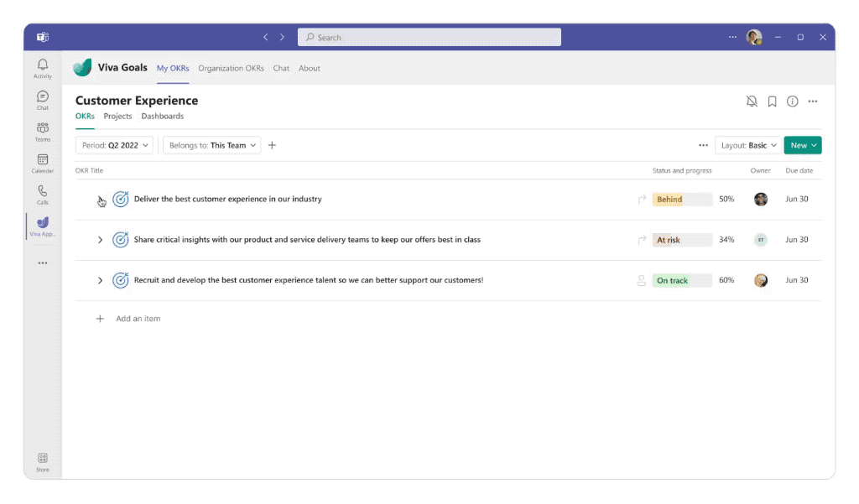Open the Period Q2 2022 dropdown
Viewport: 859px width, 504px height.
(114, 144)
